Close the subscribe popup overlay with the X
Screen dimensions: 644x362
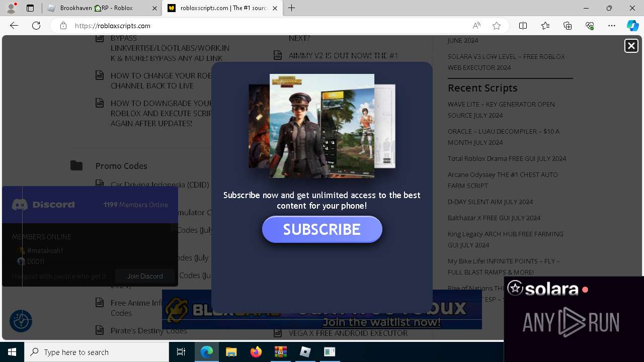[631, 46]
